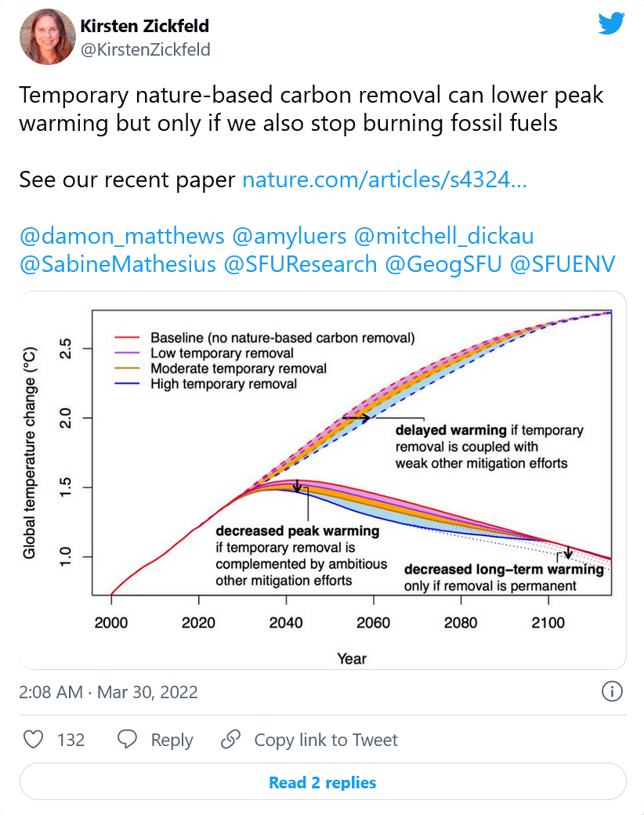The height and width of the screenshot is (815, 644).
Task: Open the @amyluers profile mention
Action: click(289, 236)
